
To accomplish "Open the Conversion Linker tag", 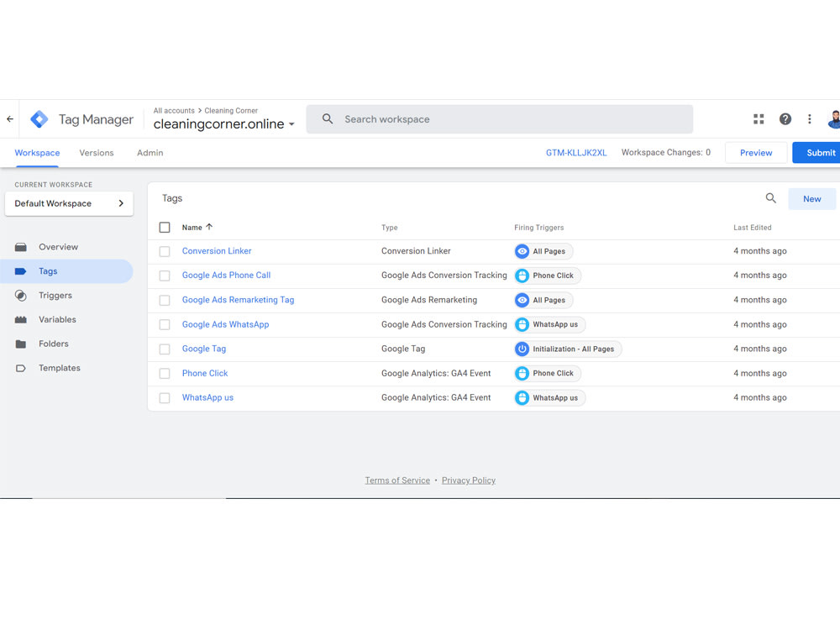I will point(217,250).
